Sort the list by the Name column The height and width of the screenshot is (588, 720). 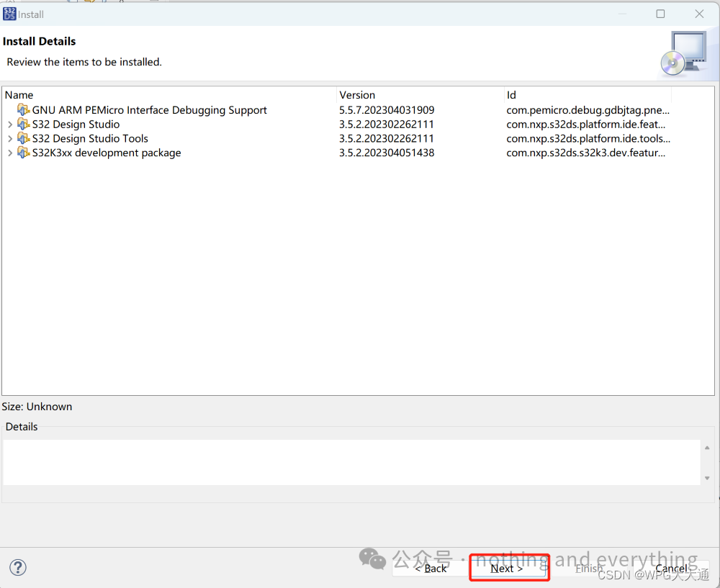(x=169, y=95)
